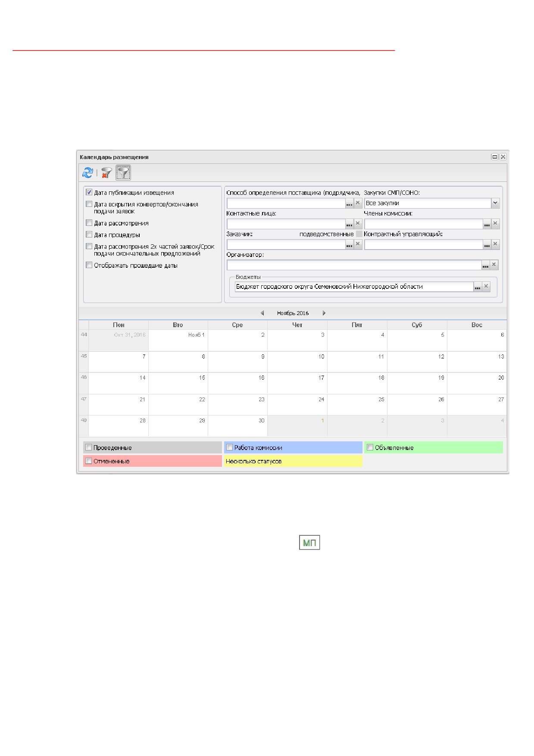
Task: Go to next month arrow
Action: tap(324, 313)
